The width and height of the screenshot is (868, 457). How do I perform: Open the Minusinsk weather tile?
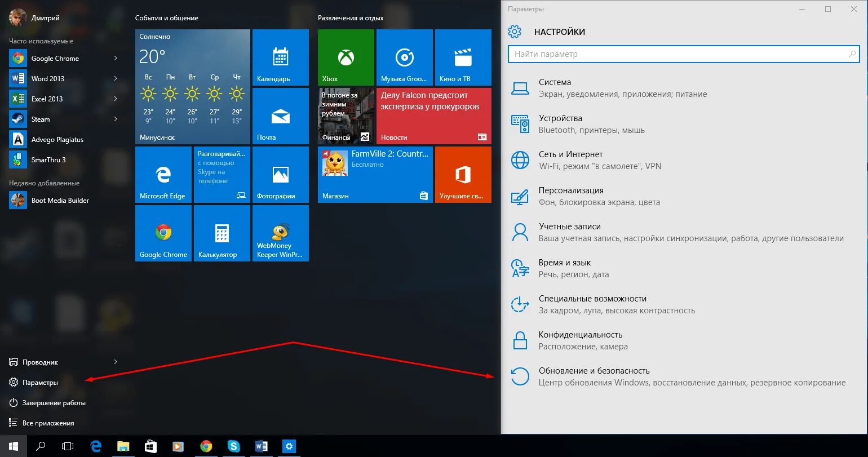193,87
